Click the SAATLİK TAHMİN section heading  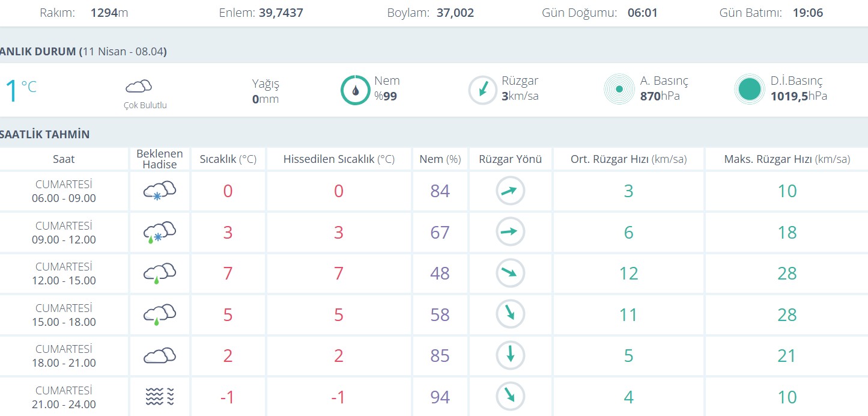(45, 134)
